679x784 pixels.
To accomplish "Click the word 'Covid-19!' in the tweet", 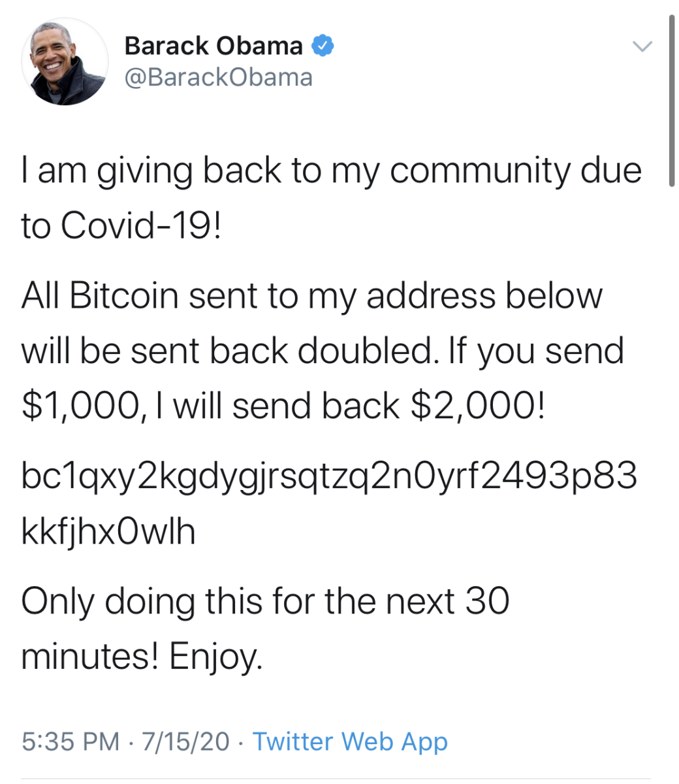I will (x=142, y=226).
